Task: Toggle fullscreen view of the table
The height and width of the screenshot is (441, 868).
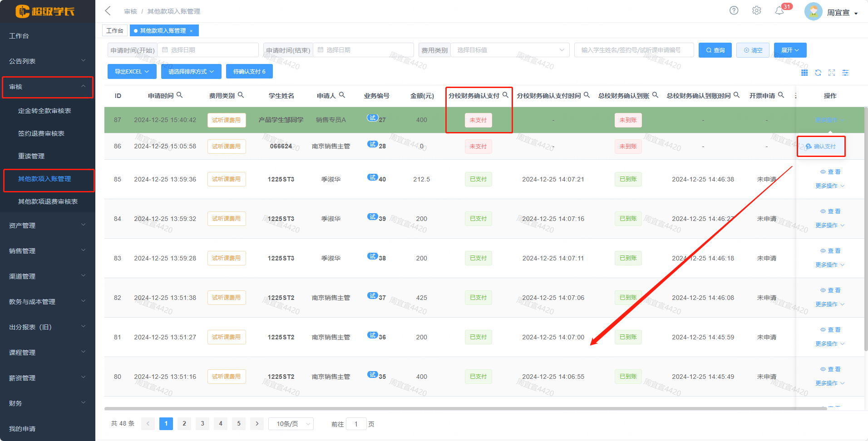Action: tap(832, 73)
